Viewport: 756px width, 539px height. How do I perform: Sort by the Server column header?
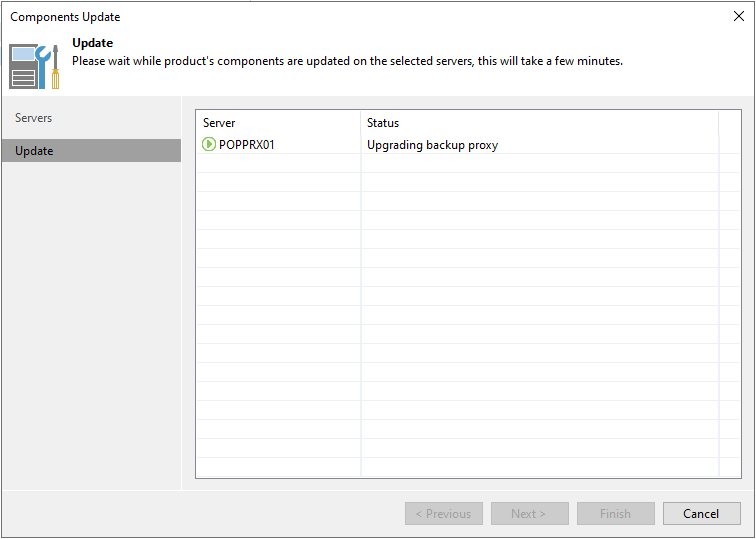click(278, 122)
